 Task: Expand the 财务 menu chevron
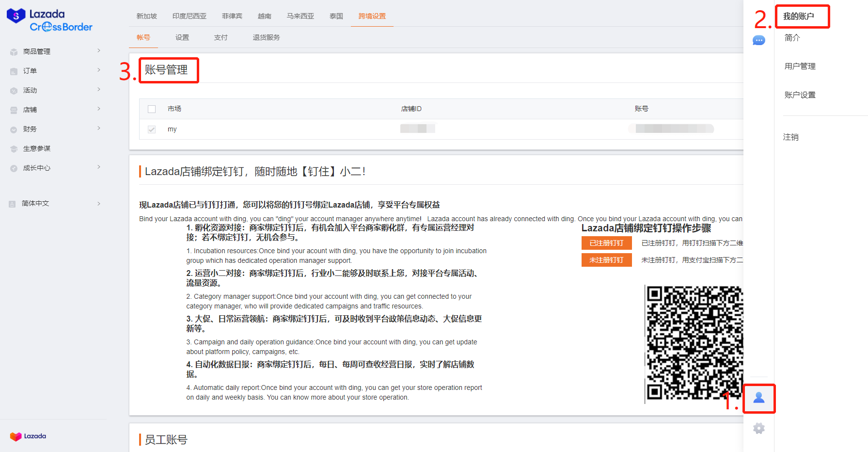(x=99, y=128)
